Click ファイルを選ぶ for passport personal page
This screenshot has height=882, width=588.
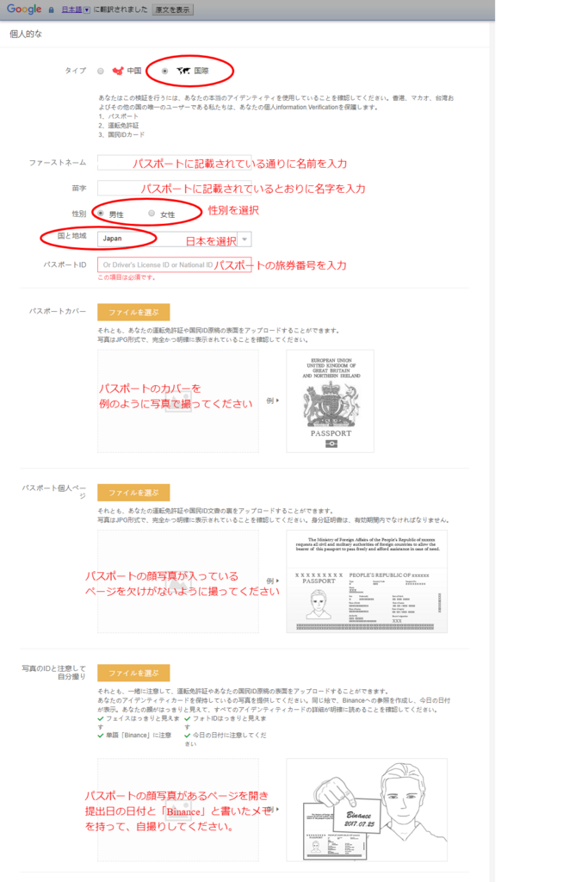click(133, 493)
